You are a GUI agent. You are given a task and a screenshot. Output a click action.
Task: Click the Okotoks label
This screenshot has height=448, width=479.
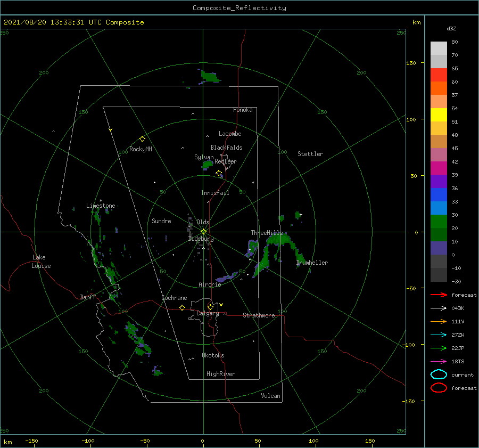(213, 355)
